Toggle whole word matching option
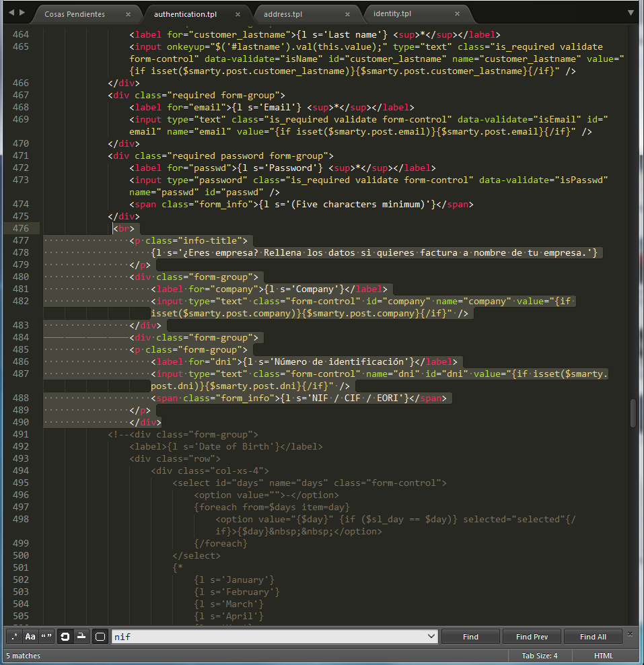This screenshot has height=665, width=644. [46, 637]
